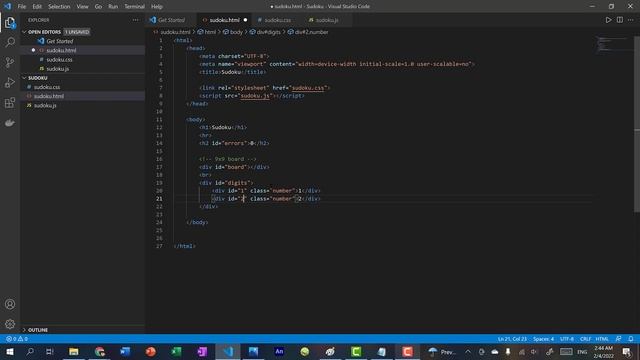Screen dimensions: 640x360
Task: Open the Run menu
Action: pos(113,7)
